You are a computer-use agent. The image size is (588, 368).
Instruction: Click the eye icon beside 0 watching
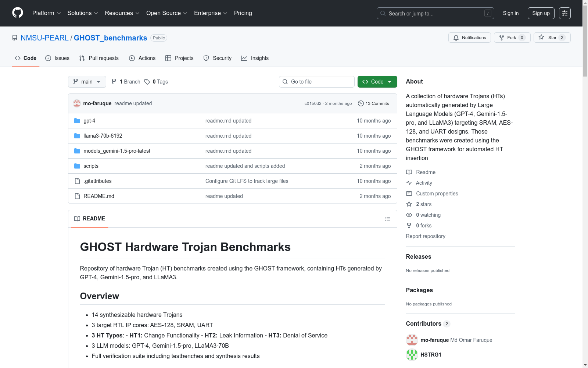pyautogui.click(x=409, y=215)
